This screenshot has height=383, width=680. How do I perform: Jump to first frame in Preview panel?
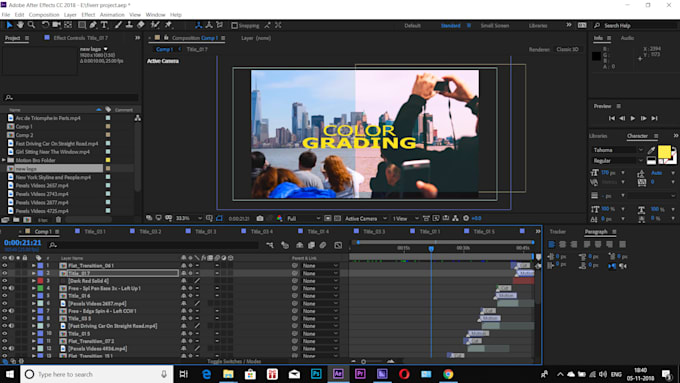click(x=611, y=118)
